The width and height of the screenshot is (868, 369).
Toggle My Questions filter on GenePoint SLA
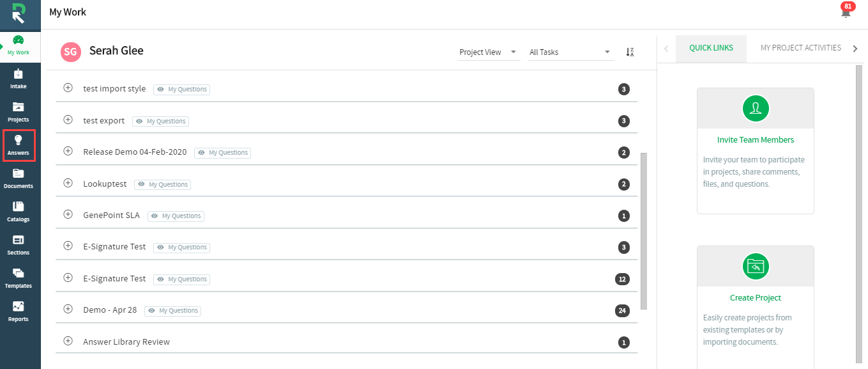coord(176,216)
